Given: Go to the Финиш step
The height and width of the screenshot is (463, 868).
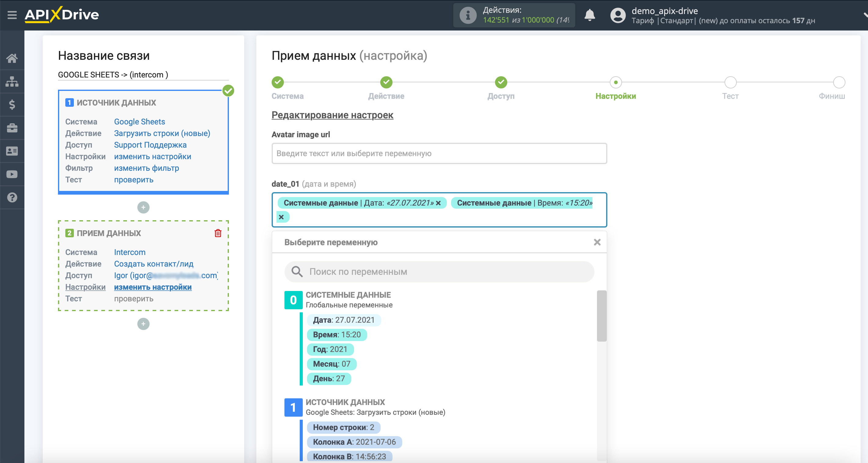Looking at the screenshot, I should point(839,82).
